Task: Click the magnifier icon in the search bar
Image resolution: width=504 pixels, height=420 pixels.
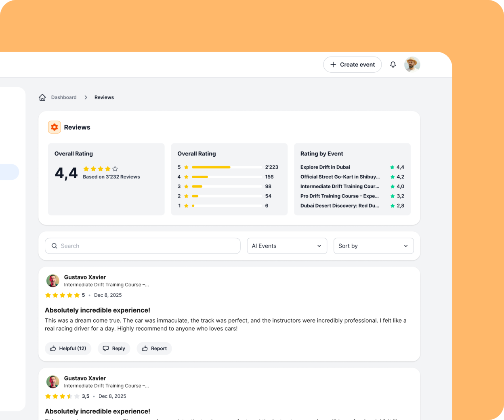Action: 55,246
